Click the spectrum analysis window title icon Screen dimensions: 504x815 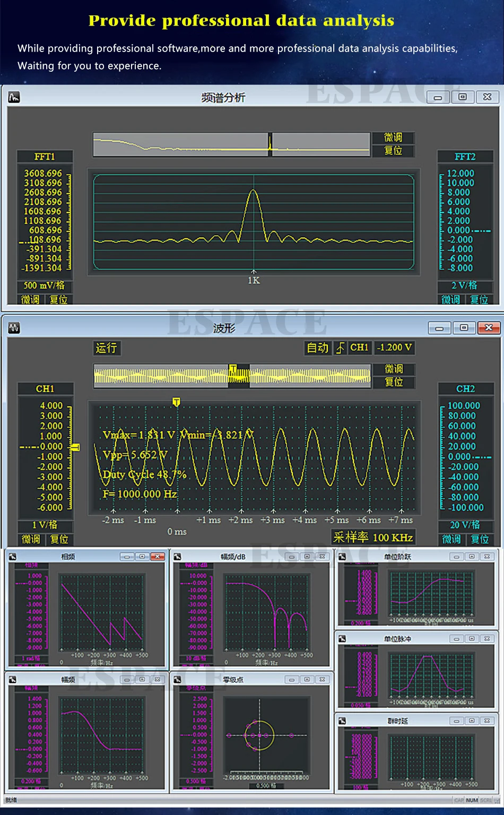click(x=14, y=97)
